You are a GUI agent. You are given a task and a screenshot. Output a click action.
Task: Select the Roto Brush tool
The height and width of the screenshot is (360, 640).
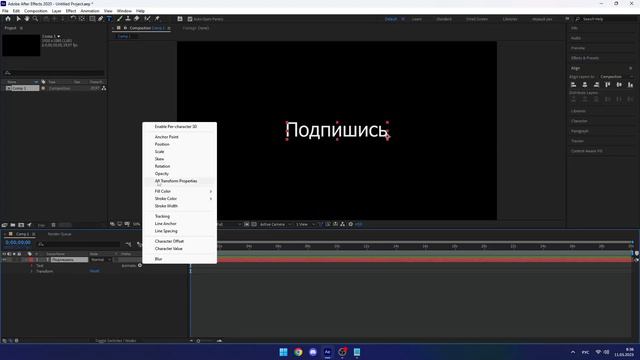[147, 19]
